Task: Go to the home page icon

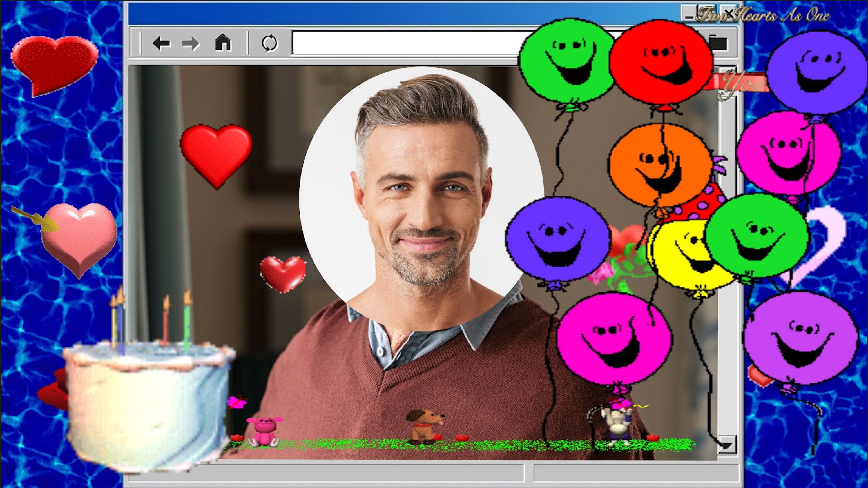Action: [223, 43]
